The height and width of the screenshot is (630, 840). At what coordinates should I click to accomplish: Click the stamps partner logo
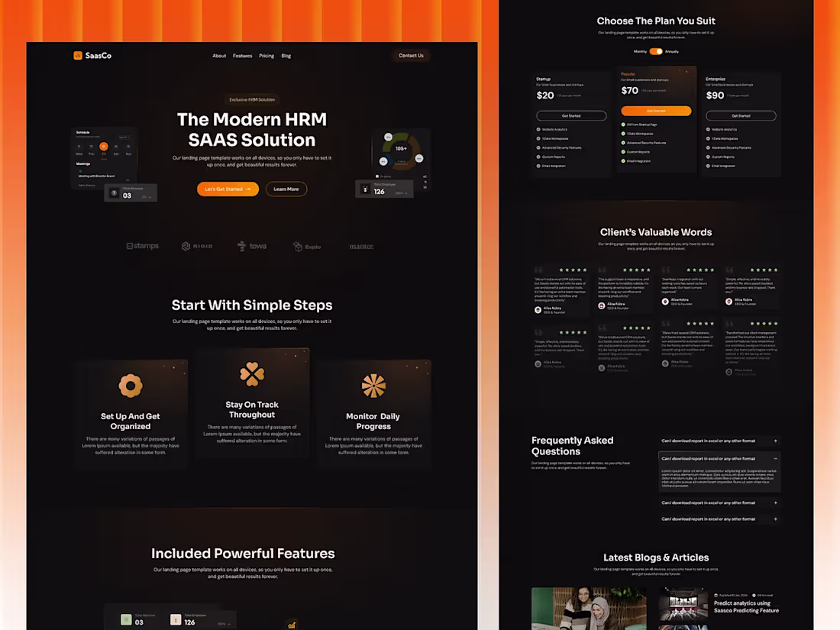point(142,246)
